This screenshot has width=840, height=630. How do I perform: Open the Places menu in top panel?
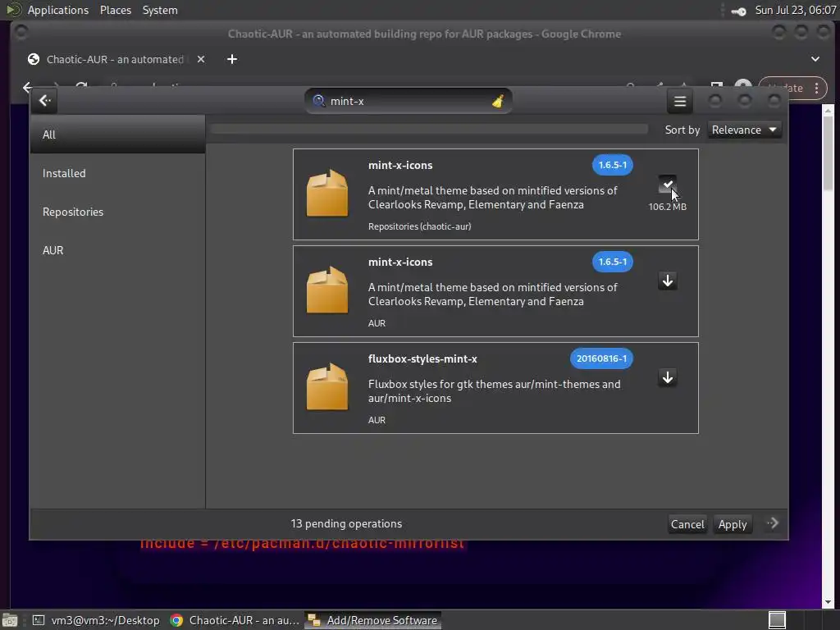115,10
